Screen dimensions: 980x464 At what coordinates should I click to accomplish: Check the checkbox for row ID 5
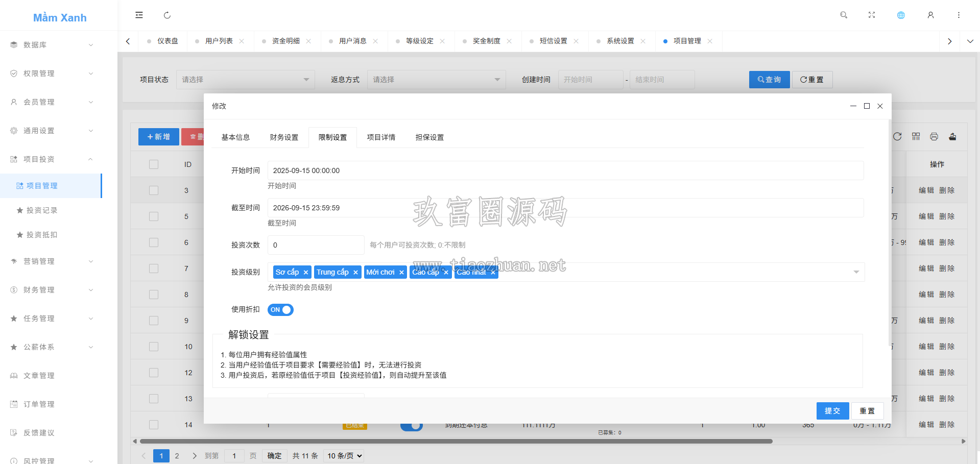point(154,216)
